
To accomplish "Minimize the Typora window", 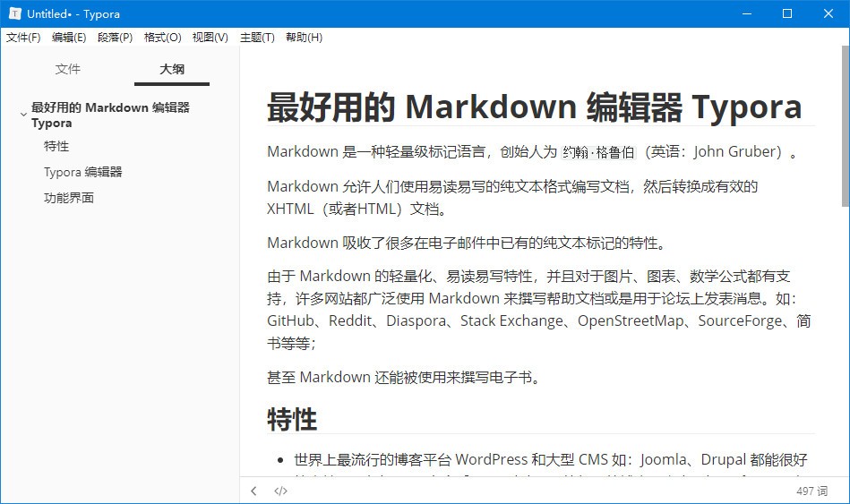I will point(747,13).
